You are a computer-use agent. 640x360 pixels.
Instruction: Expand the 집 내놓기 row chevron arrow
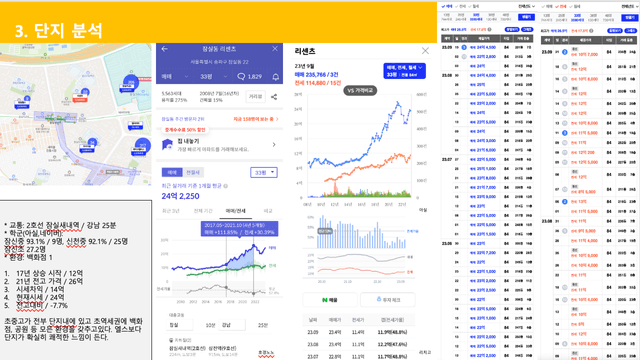pyautogui.click(x=274, y=144)
